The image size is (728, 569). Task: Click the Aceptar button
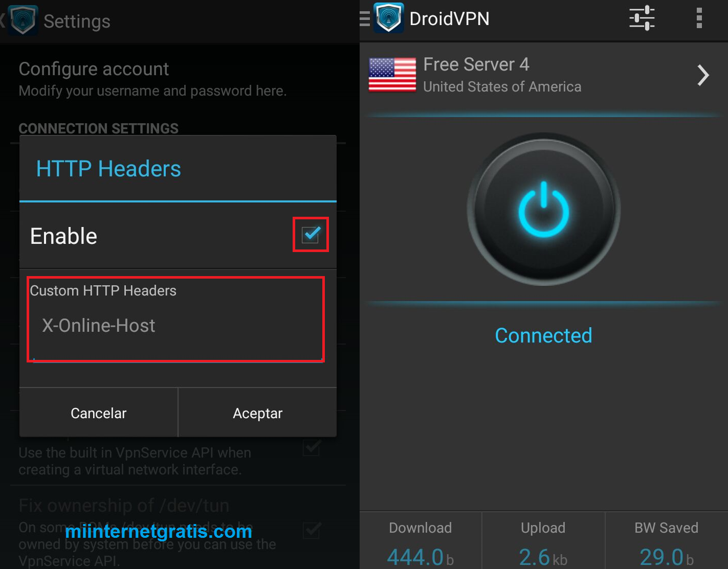point(257,413)
